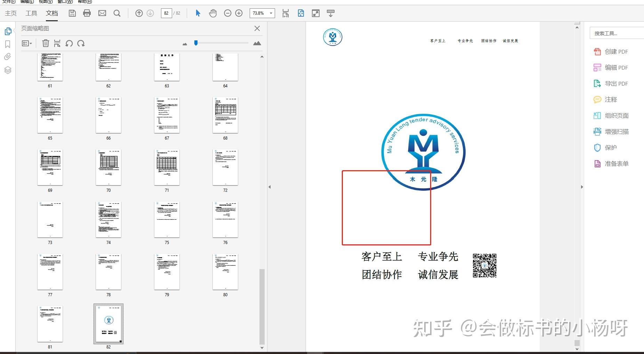The width and height of the screenshot is (644, 354).
Task: Click the 搜索工具 search field
Action: (x=617, y=33)
